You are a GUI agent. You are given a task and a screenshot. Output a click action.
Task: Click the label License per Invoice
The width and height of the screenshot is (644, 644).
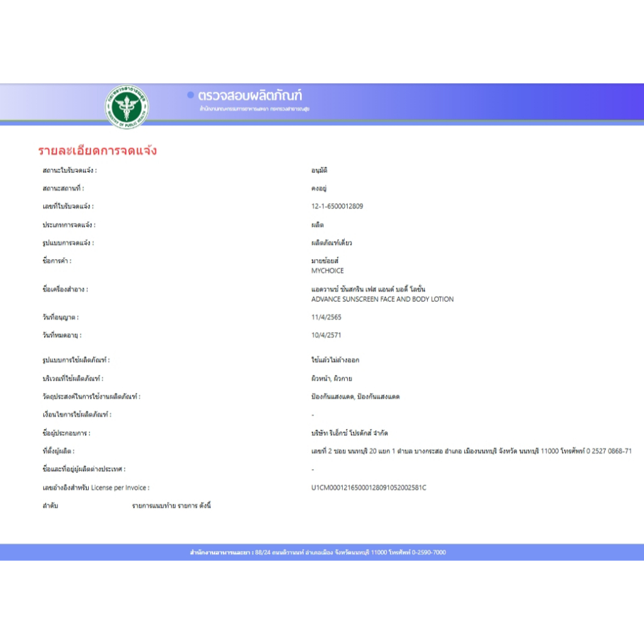[96, 487]
